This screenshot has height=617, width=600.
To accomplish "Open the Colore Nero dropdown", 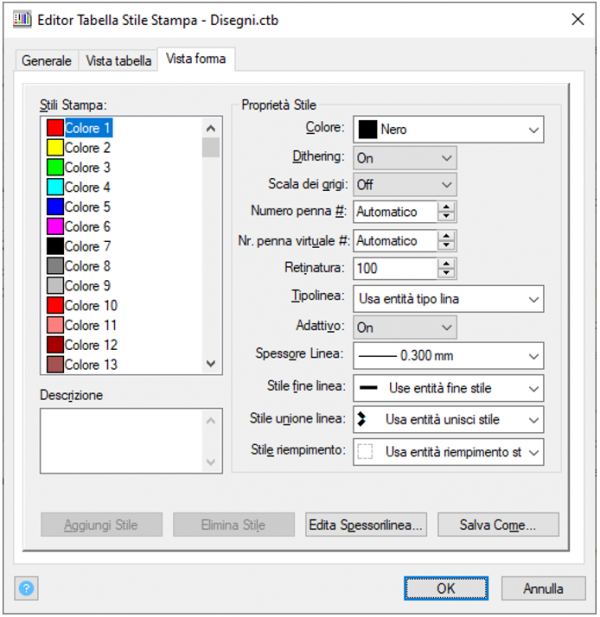I will pyautogui.click(x=449, y=129).
